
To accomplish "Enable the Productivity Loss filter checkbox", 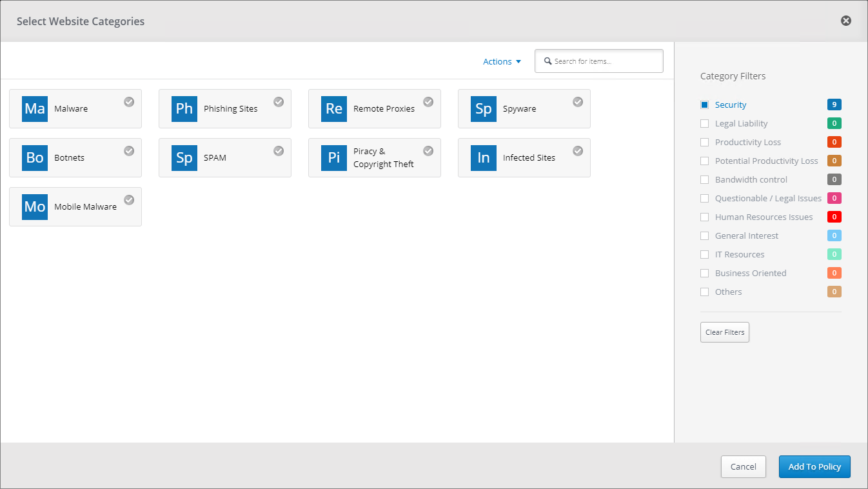I will (705, 142).
